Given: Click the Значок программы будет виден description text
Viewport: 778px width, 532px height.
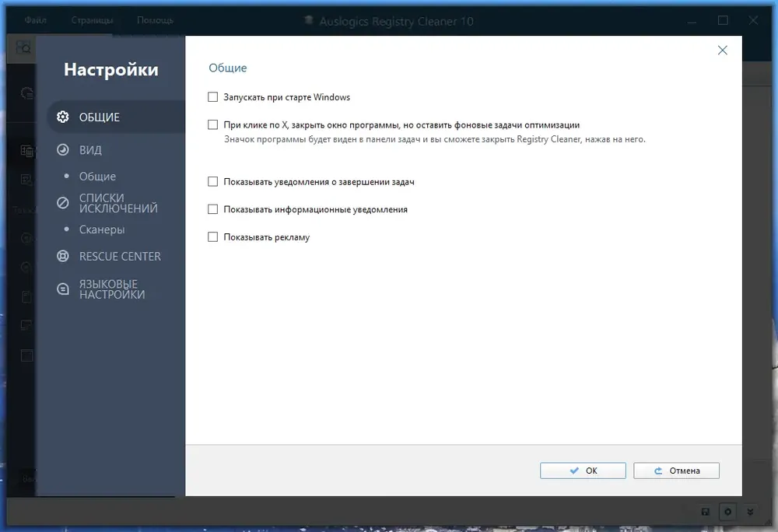Looking at the screenshot, I should pos(435,139).
